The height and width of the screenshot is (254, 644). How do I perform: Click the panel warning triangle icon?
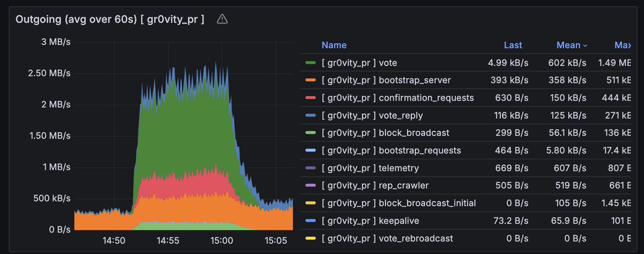(x=222, y=19)
